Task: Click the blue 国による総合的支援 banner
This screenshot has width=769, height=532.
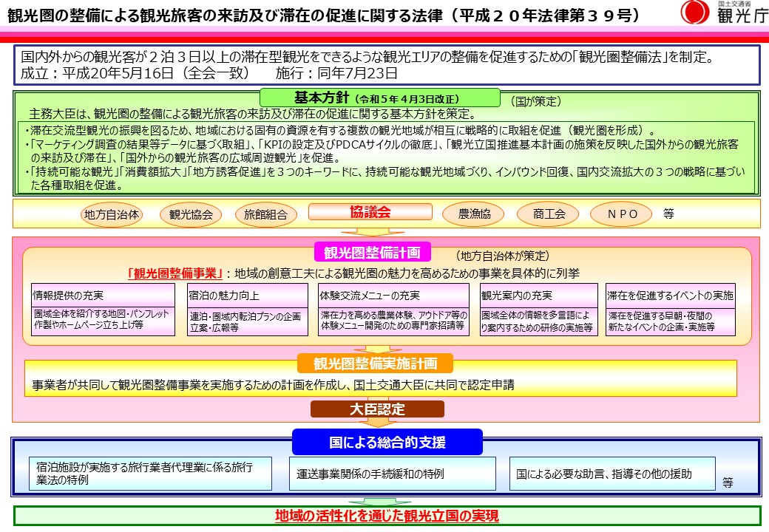Action: click(x=387, y=442)
